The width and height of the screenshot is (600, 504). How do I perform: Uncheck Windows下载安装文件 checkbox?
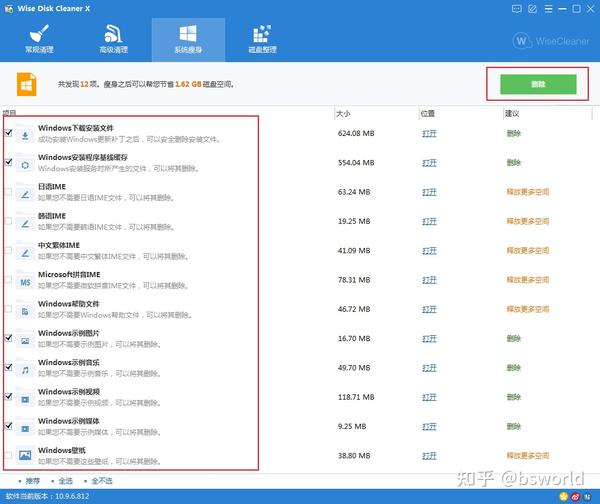[8, 133]
